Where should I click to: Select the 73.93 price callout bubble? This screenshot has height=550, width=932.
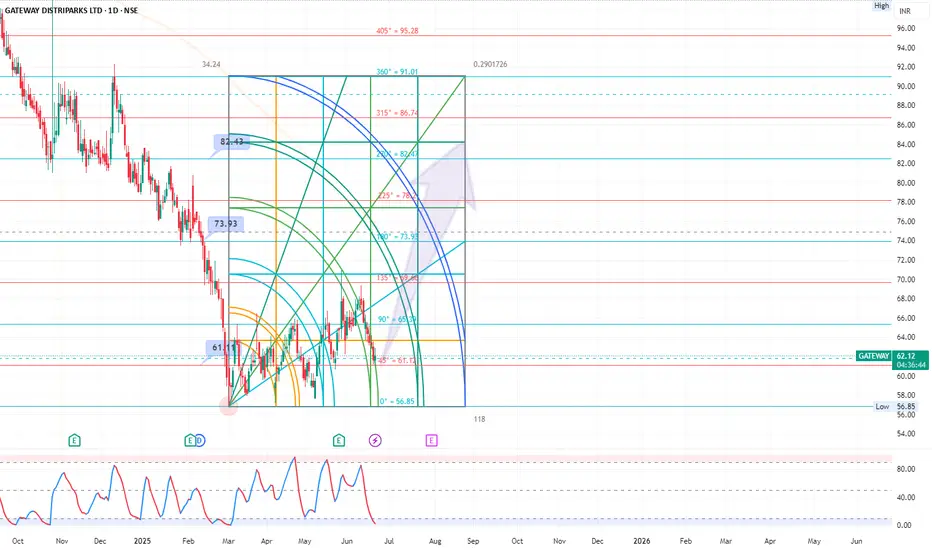[226, 224]
